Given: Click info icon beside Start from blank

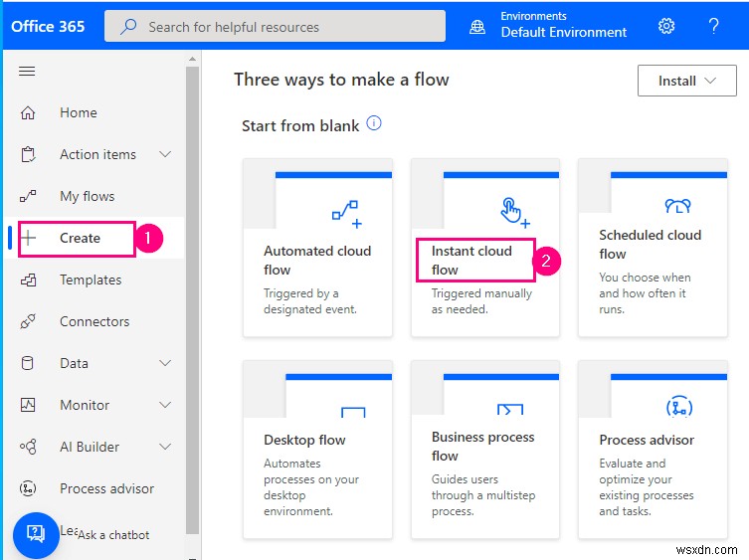Looking at the screenshot, I should pos(374,123).
